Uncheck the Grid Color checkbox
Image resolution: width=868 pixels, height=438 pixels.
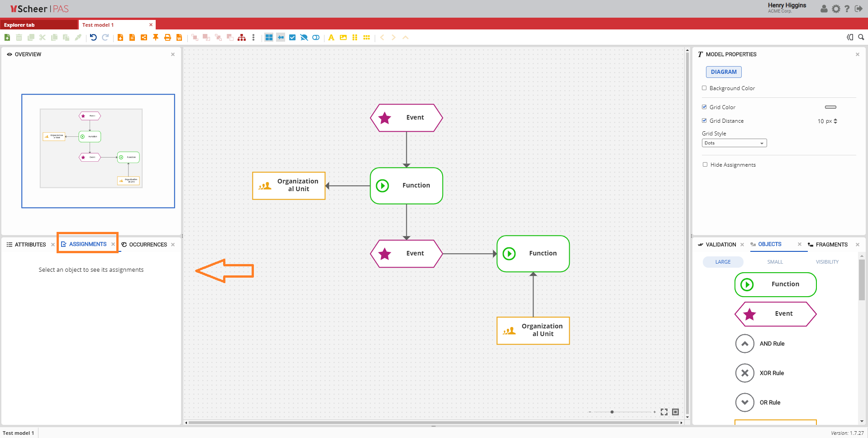tap(704, 107)
